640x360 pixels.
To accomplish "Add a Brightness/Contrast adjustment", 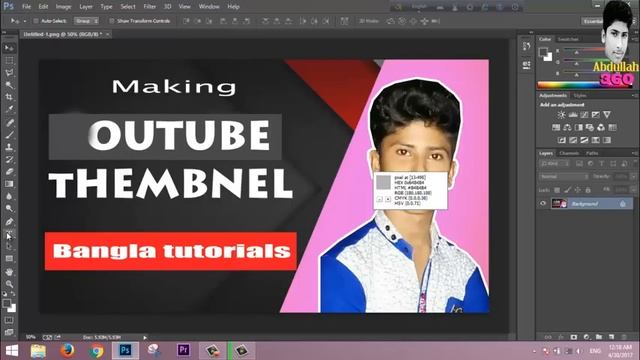I will pyautogui.click(x=562, y=115).
